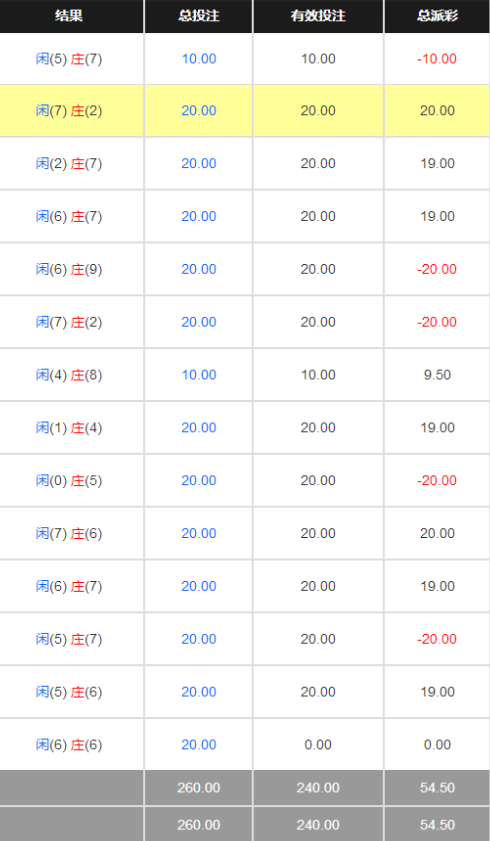Screen dimensions: 490x841
Task: Select the 0.00 cell under 有效投注
Action: (318, 744)
